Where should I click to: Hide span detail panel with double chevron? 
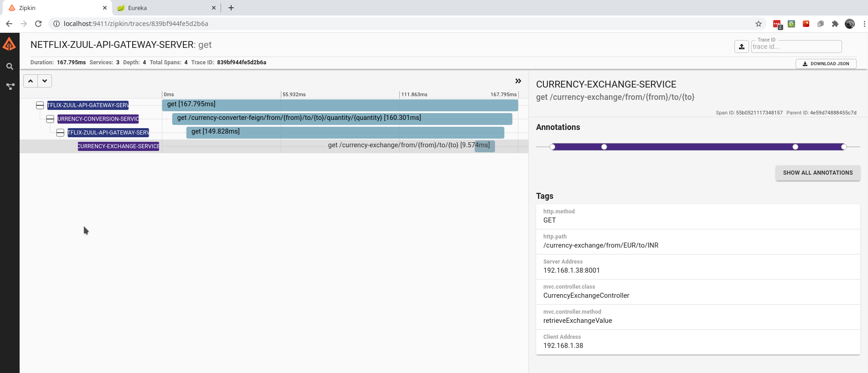(x=518, y=81)
